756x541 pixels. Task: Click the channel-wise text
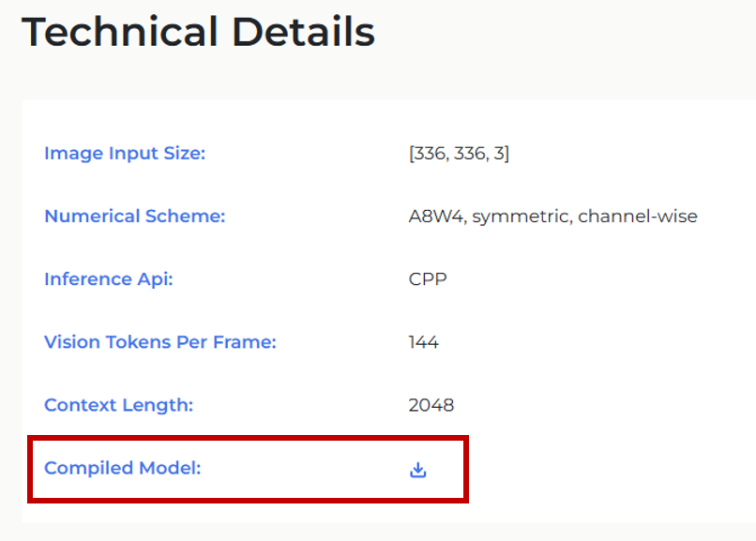(638, 217)
